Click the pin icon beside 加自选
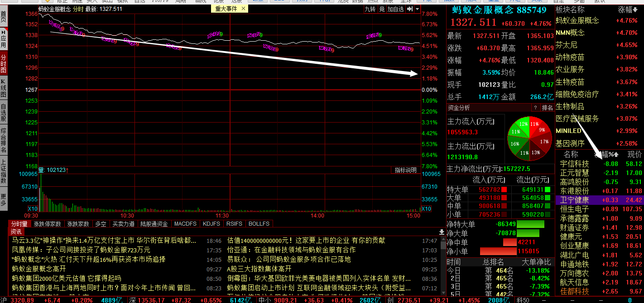 (x=410, y=9)
